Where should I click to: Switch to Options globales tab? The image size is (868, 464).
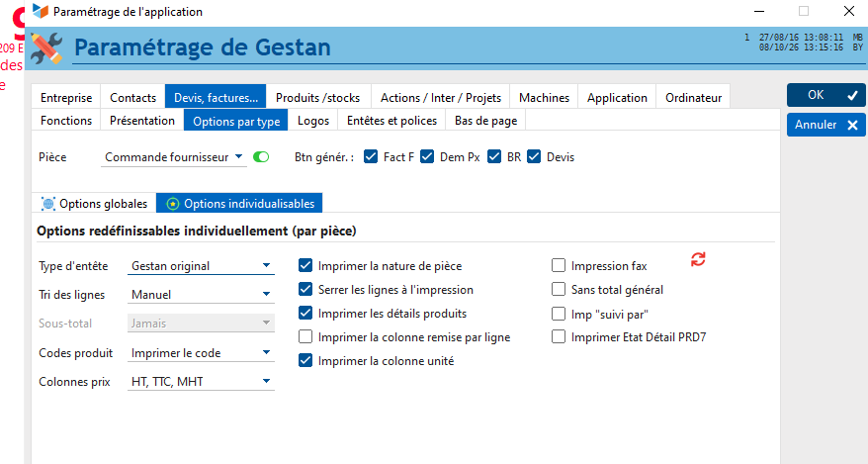95,203
